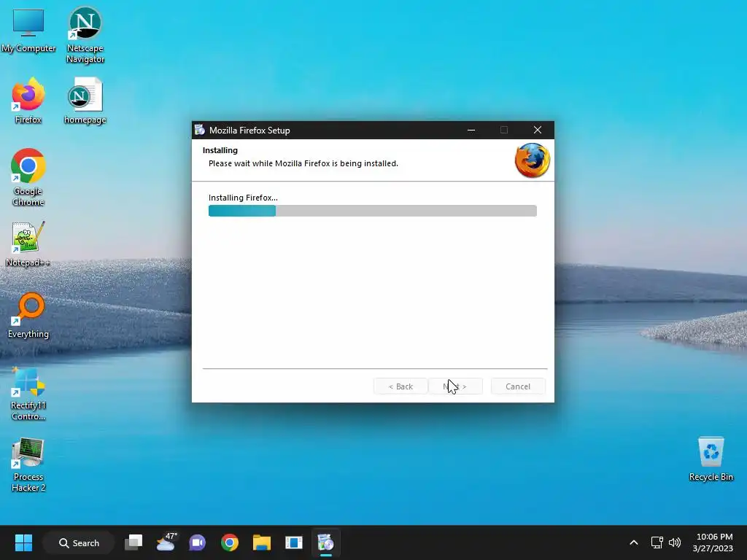The height and width of the screenshot is (560, 747).
Task: Minimize the Mozilla Firefox Setup window
Action: pyautogui.click(x=471, y=130)
